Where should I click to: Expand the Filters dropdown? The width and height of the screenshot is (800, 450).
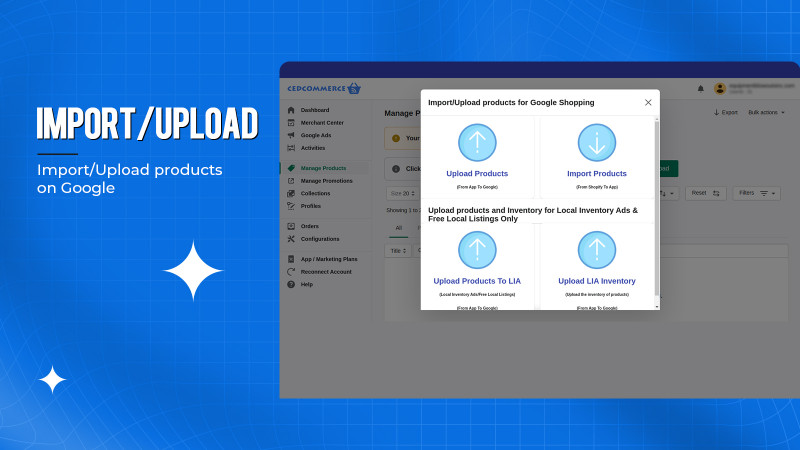tap(756, 193)
